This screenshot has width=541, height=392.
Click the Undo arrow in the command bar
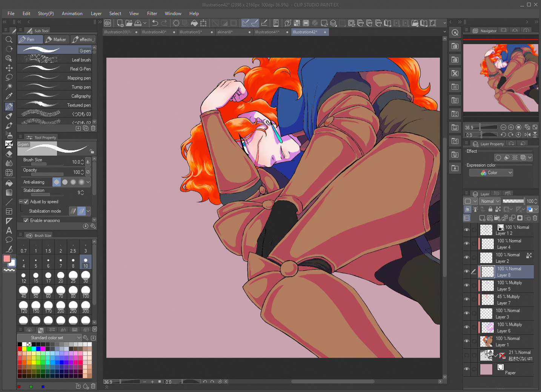click(x=155, y=23)
